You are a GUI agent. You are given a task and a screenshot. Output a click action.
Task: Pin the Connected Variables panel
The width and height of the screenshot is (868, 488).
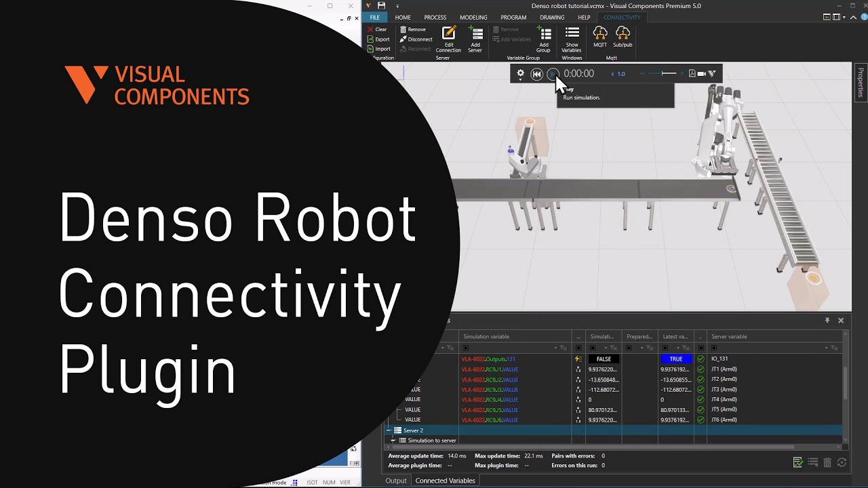827,321
